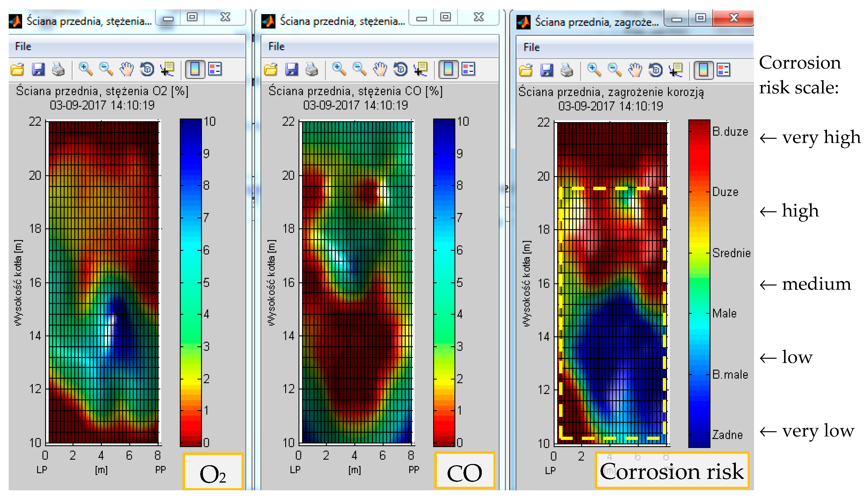Toggle colorbar button in O2 window
This screenshot has height=498, width=868.
coord(195,69)
